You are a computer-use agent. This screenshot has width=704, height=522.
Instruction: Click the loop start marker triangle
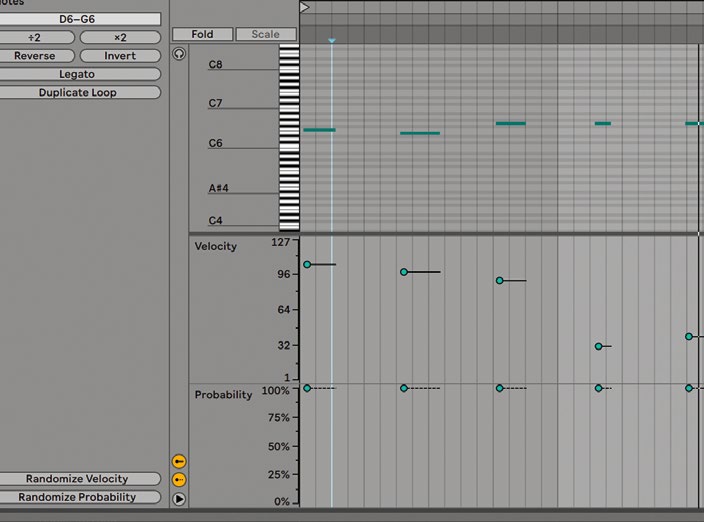305,7
